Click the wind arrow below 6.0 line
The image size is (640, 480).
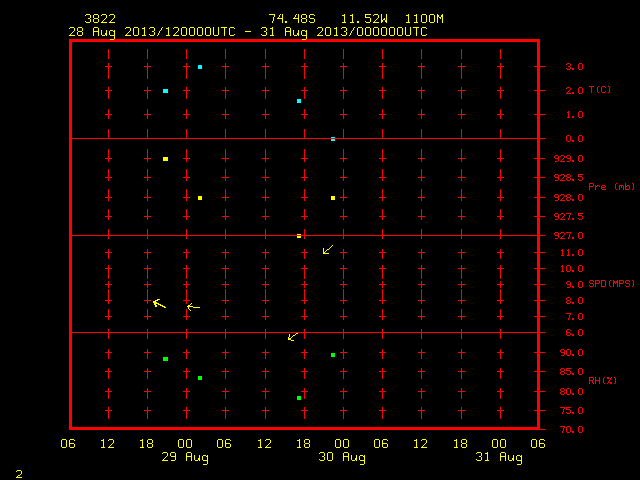[293, 337]
